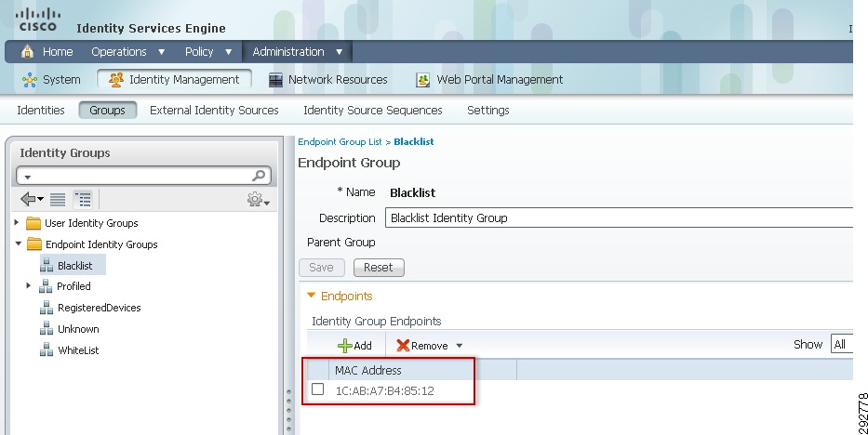Click the Unknown group icon
The image size is (868, 435).
point(47,329)
